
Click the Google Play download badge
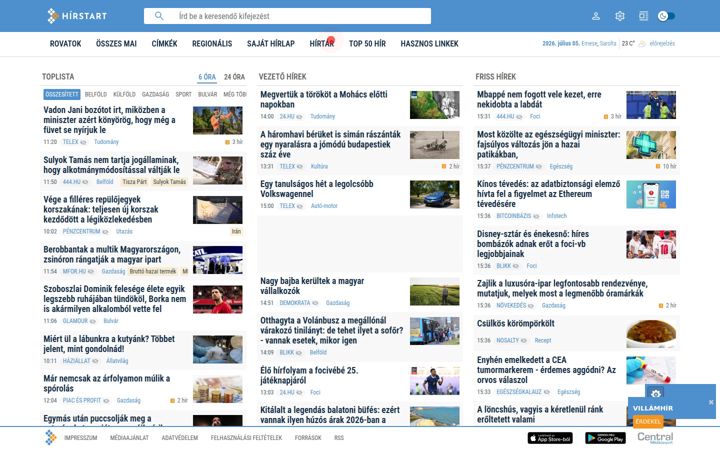pos(605,438)
